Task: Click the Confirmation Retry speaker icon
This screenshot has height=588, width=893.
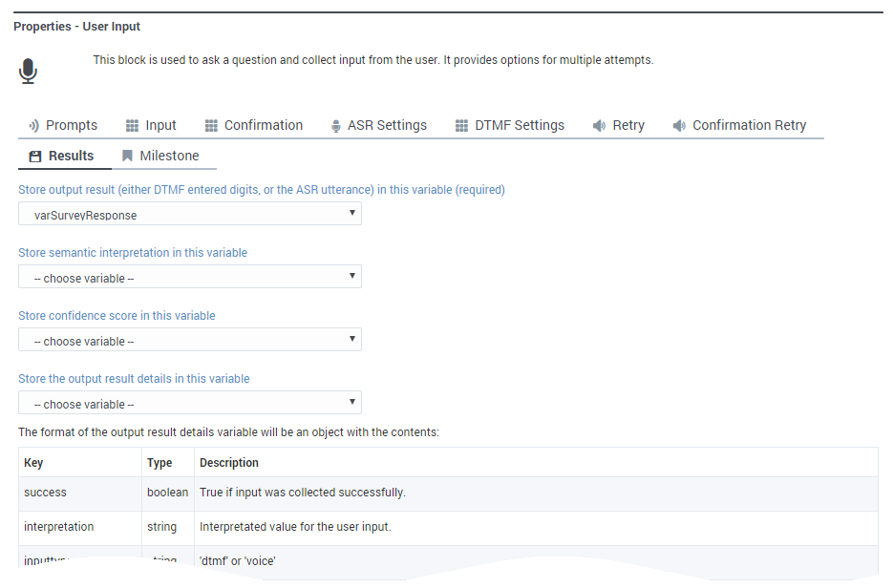Action: point(678,124)
